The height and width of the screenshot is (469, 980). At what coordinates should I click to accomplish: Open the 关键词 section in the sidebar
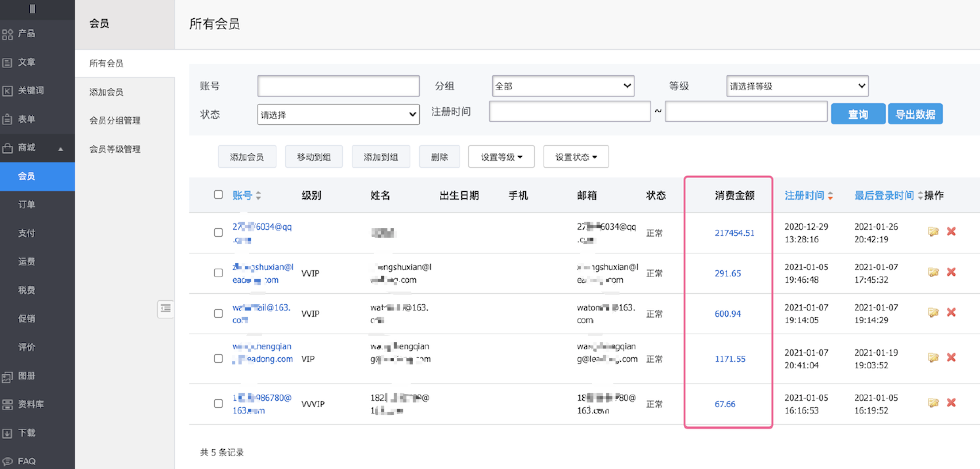(x=31, y=91)
